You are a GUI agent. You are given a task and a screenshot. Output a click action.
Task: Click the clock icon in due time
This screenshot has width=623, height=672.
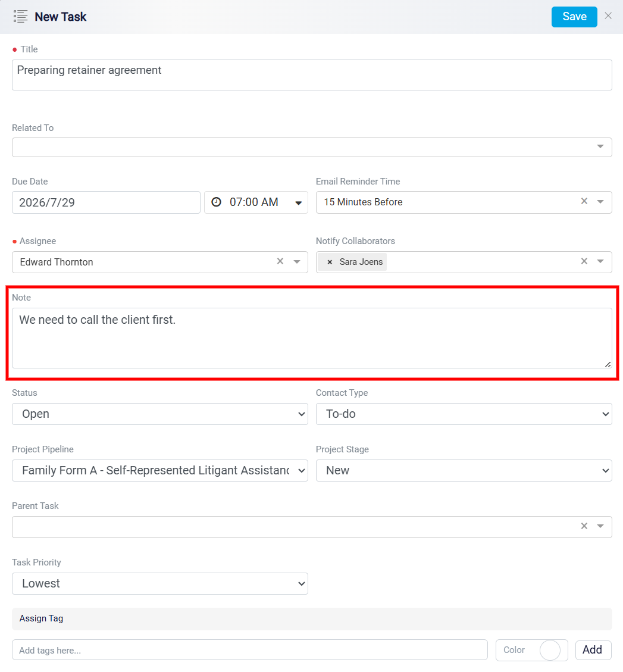click(x=217, y=202)
